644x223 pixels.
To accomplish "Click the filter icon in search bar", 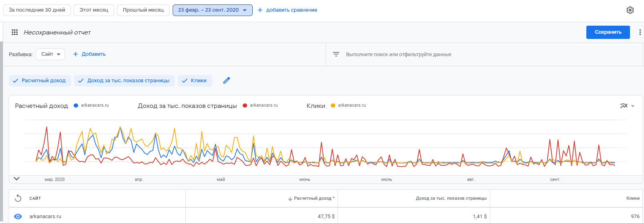I will click(x=336, y=54).
